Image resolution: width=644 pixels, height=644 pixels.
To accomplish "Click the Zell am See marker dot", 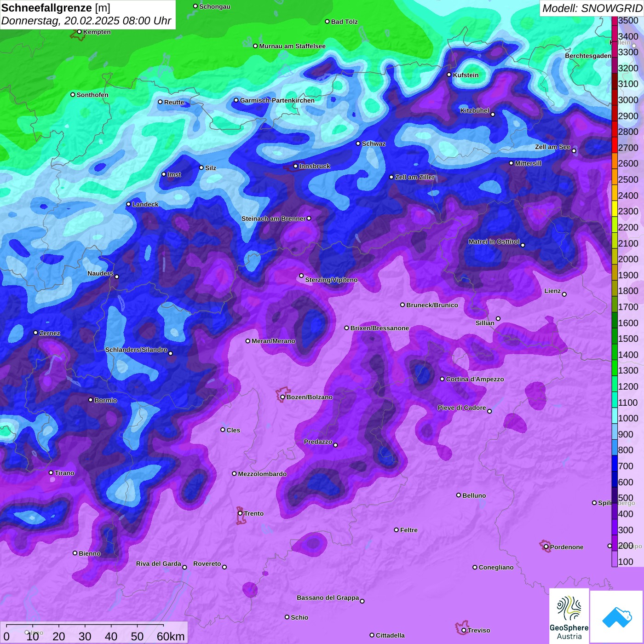I will (x=574, y=151).
